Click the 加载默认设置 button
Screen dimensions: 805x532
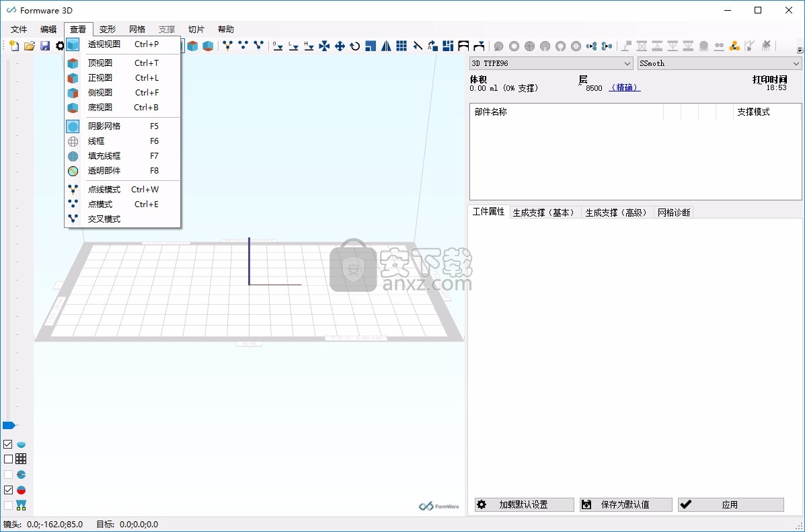click(524, 505)
